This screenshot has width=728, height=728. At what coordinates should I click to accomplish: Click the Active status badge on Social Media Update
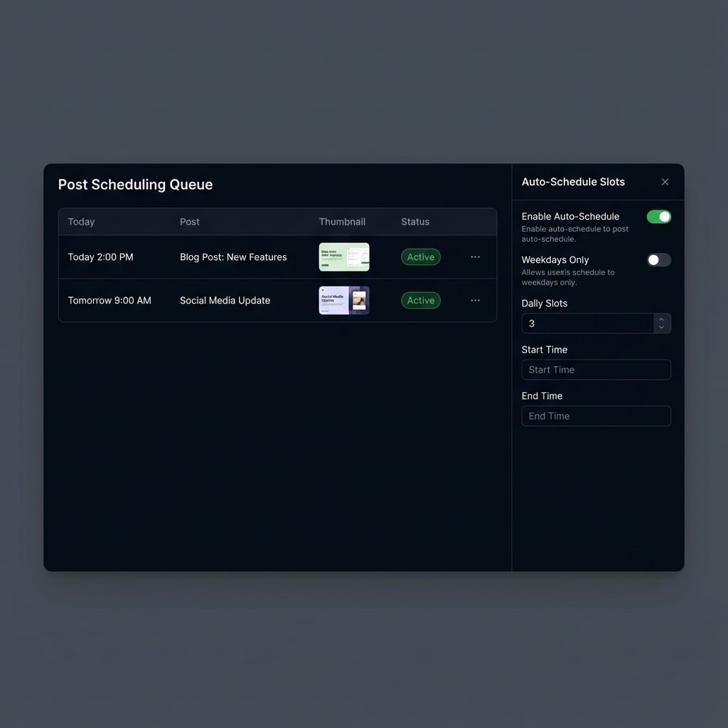click(x=420, y=300)
